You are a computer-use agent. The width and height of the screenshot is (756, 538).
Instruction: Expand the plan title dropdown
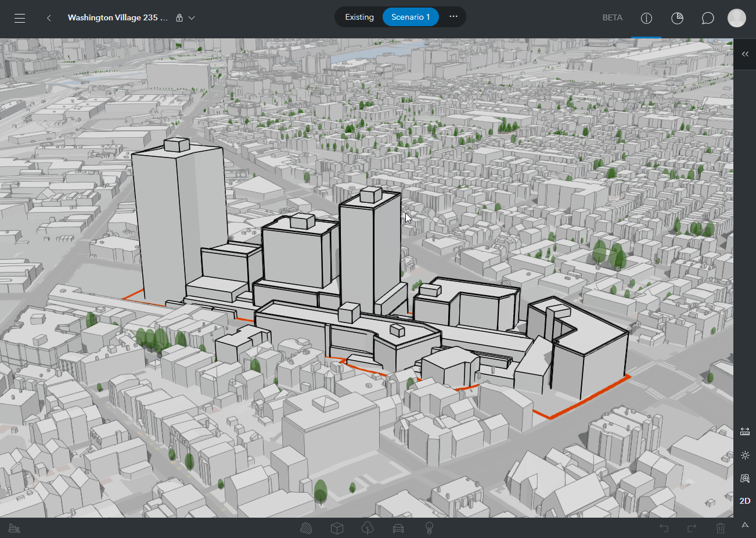click(x=192, y=18)
